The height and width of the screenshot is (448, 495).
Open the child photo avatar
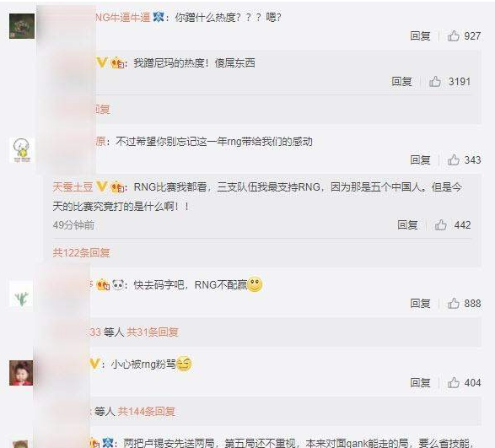[x=21, y=373]
